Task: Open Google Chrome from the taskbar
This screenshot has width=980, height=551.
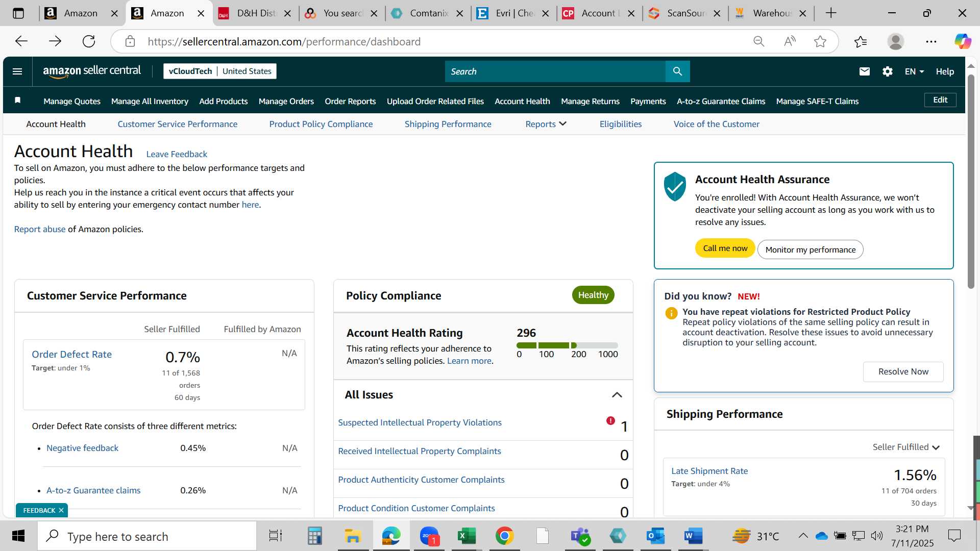Action: click(x=504, y=536)
